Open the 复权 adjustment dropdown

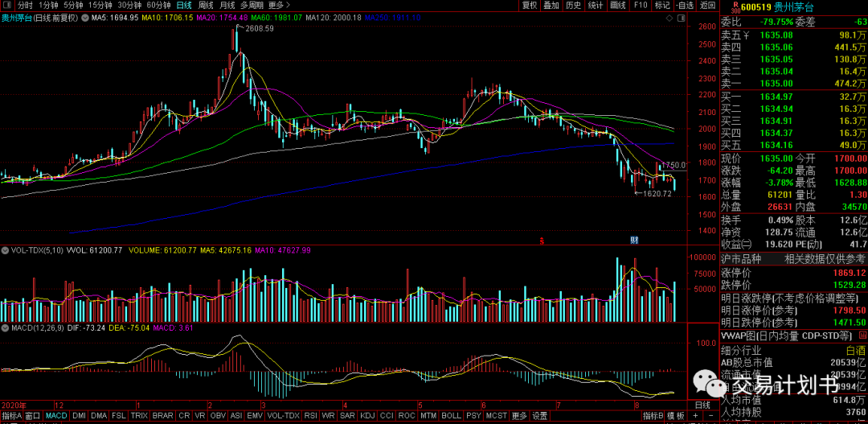pos(528,5)
